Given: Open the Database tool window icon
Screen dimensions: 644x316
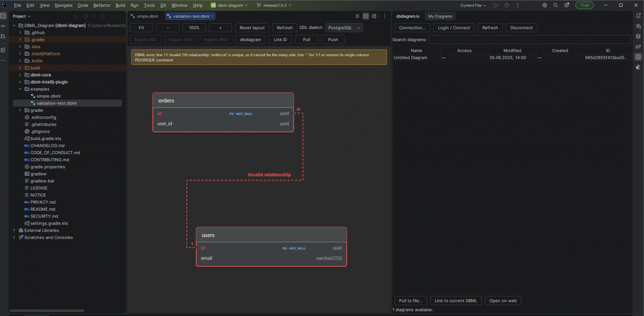Looking at the screenshot, I should (x=638, y=36).
